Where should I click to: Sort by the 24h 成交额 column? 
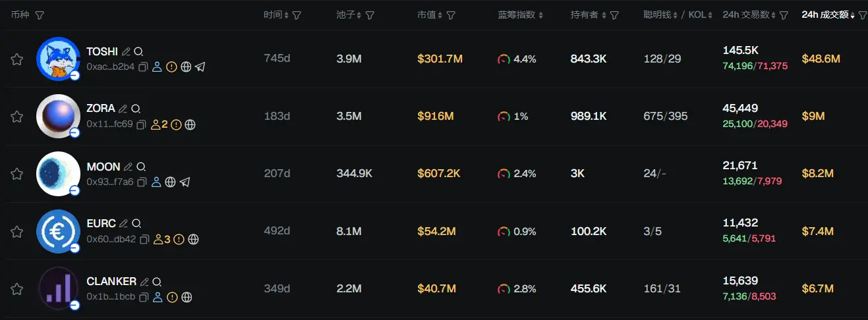(x=828, y=15)
